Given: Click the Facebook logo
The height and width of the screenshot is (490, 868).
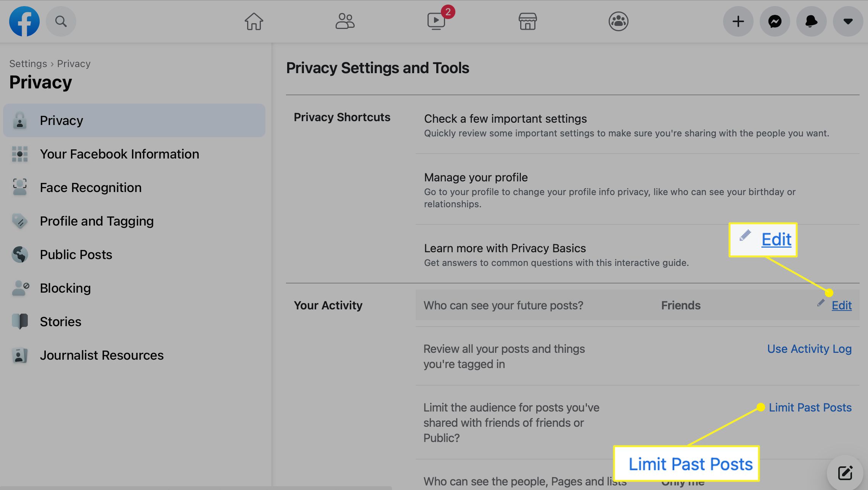Looking at the screenshot, I should 24,21.
